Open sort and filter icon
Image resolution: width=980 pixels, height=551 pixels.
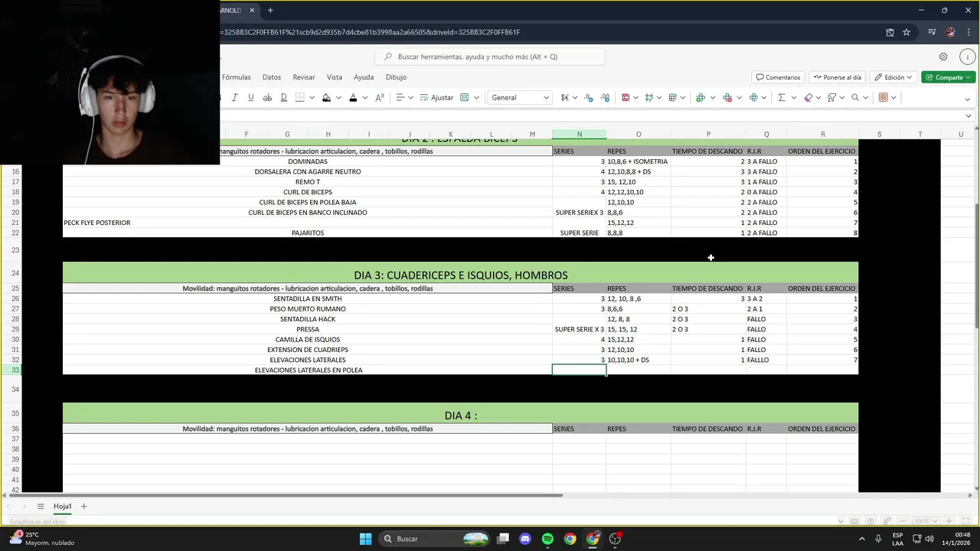coord(831,98)
